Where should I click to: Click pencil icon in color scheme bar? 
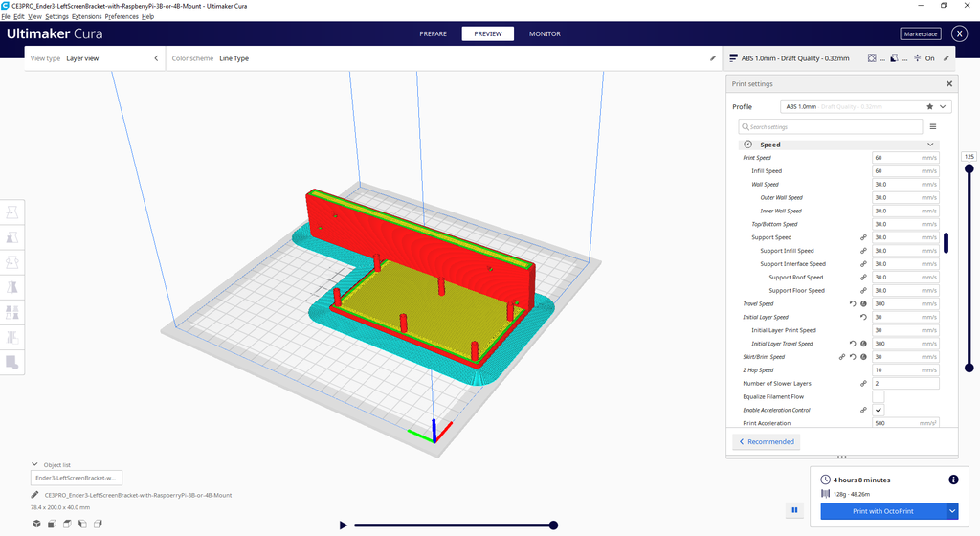(712, 58)
